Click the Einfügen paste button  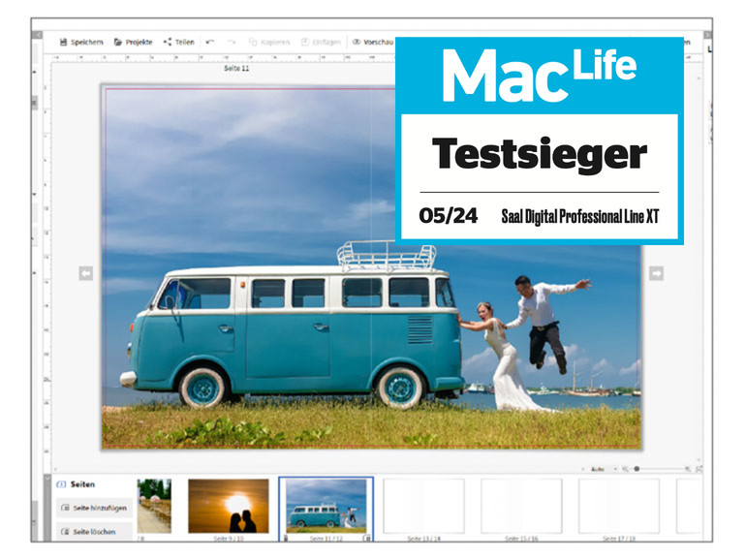pos(321,43)
